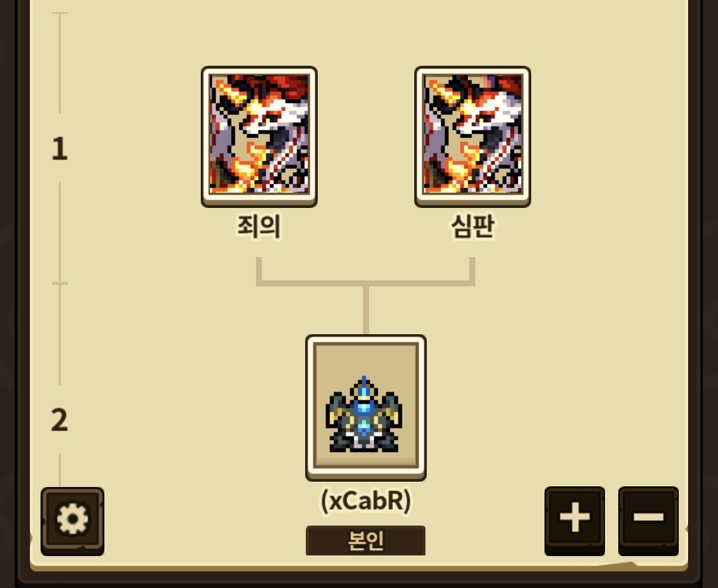This screenshot has height=588, width=718.
Task: Zoom in with the plus button
Action: point(574,521)
